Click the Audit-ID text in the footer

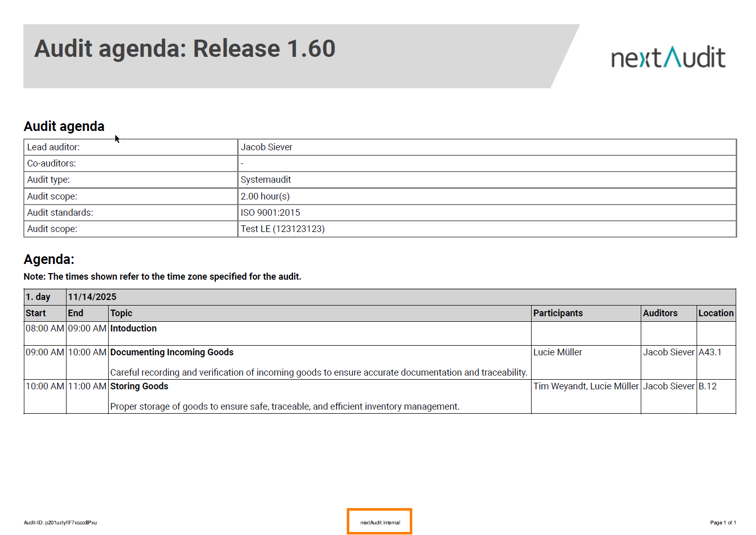(x=60, y=522)
